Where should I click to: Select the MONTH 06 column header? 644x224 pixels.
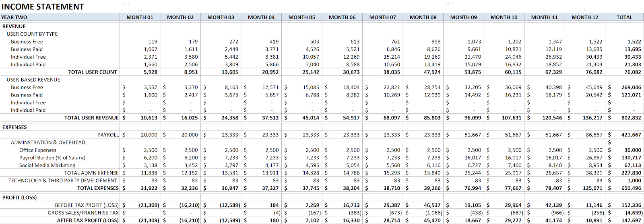tap(342, 17)
